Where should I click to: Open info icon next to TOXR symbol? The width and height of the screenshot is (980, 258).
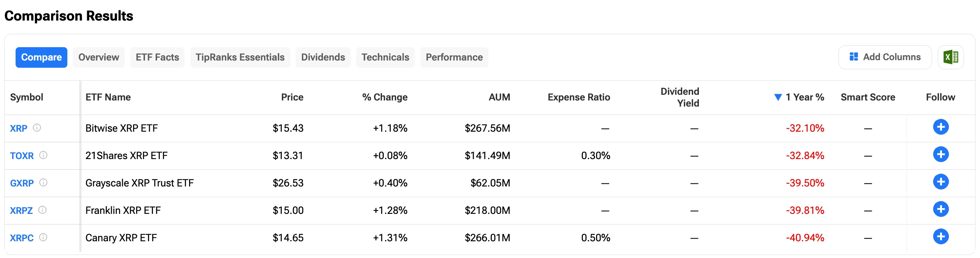[43, 155]
